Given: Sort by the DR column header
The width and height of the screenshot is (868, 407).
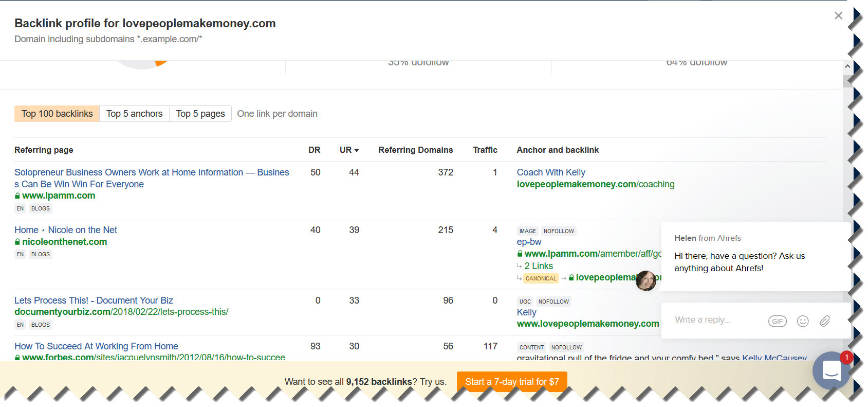Looking at the screenshot, I should point(314,150).
